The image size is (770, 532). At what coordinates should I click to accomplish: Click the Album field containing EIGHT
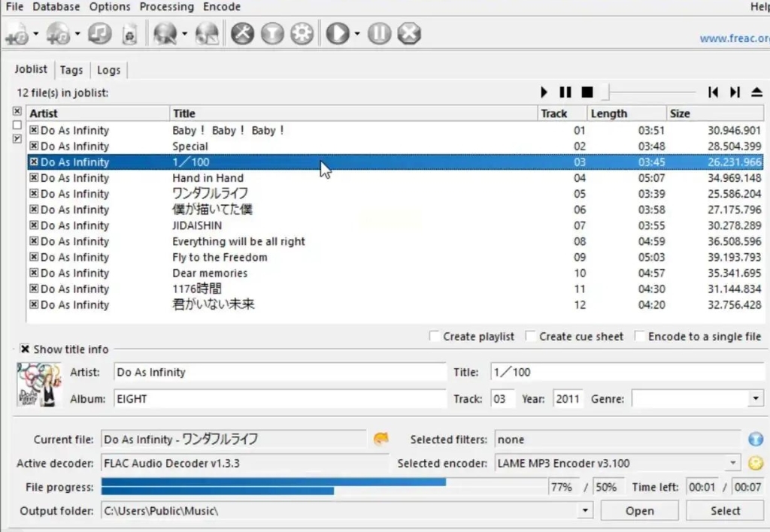(x=280, y=398)
